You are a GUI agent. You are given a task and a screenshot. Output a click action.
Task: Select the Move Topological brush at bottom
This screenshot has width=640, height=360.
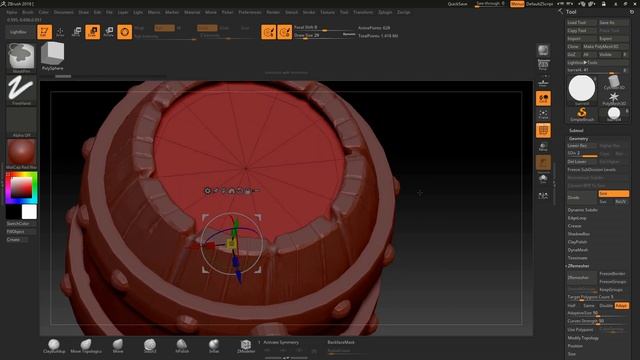pos(86,346)
